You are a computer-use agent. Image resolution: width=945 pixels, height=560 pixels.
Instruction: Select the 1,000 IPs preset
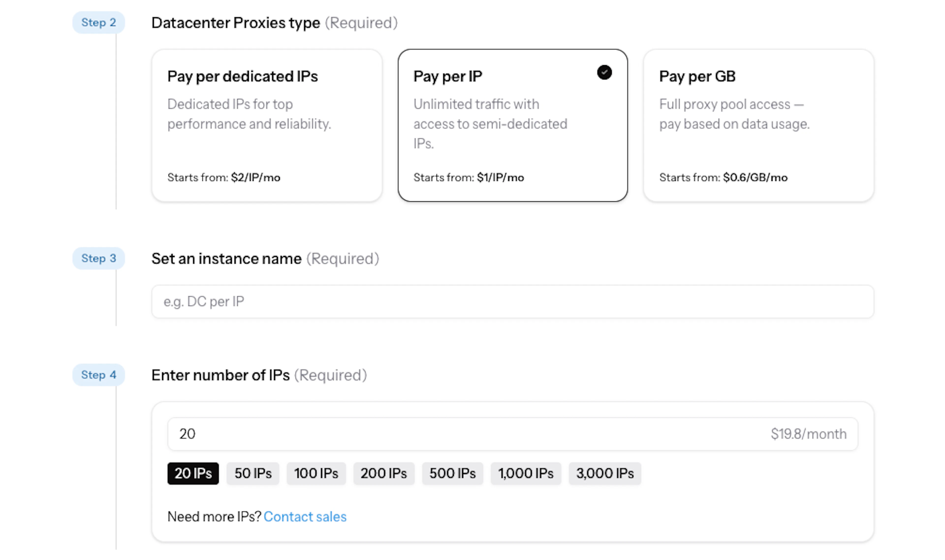[526, 473]
